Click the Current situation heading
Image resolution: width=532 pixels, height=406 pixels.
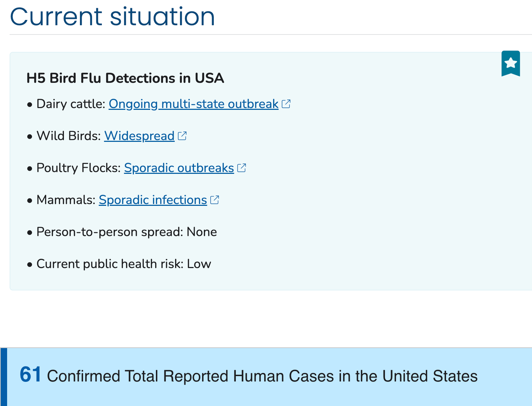click(x=112, y=16)
